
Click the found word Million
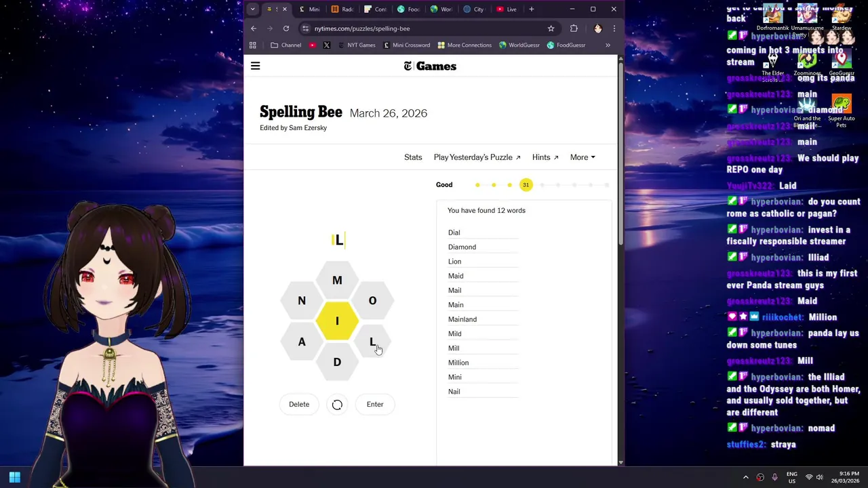[x=458, y=363]
